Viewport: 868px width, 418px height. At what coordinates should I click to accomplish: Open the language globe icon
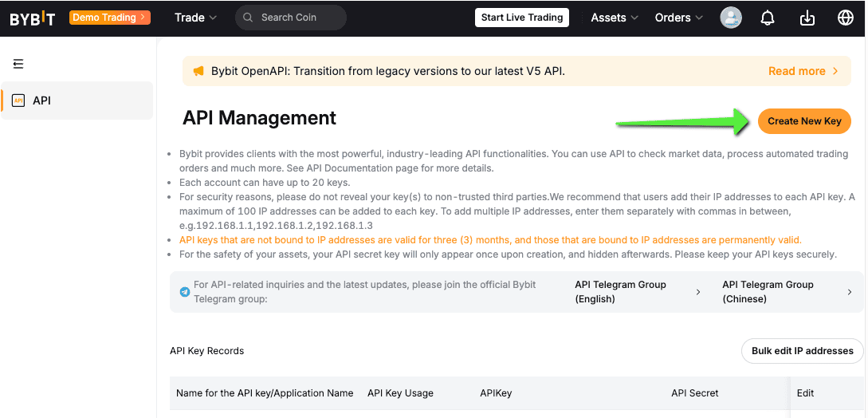[846, 18]
